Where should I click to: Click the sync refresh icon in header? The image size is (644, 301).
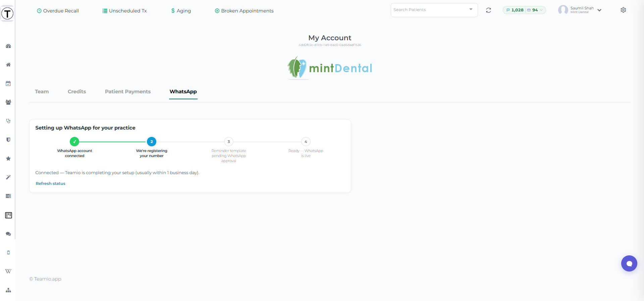click(x=489, y=10)
